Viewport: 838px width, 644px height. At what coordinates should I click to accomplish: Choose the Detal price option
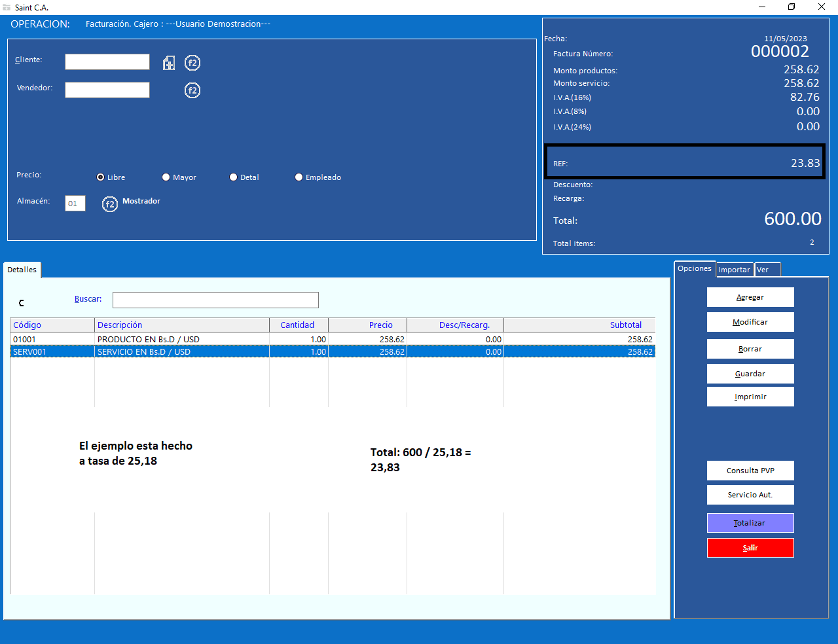click(234, 177)
